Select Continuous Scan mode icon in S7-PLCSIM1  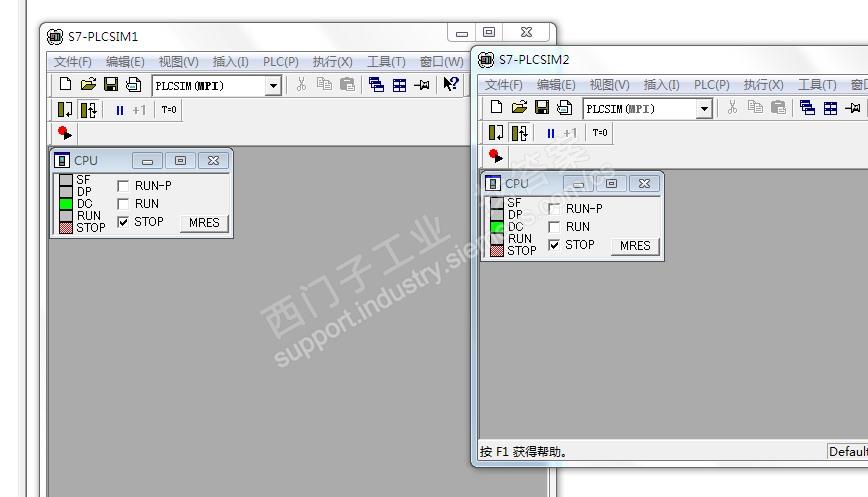tap(89, 110)
